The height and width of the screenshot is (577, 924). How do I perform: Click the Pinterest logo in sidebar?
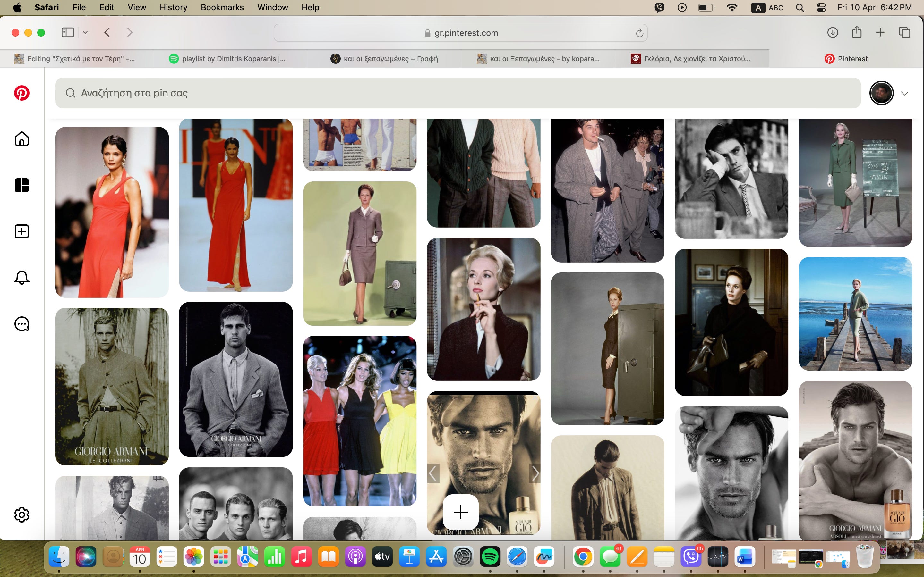(x=22, y=93)
